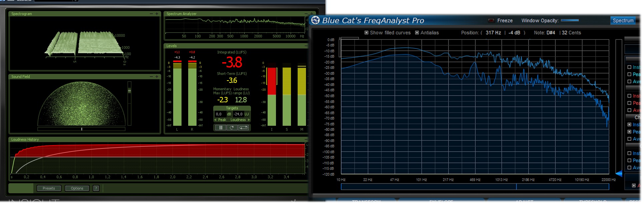Click the Momentary Max reading -2.3

click(223, 100)
